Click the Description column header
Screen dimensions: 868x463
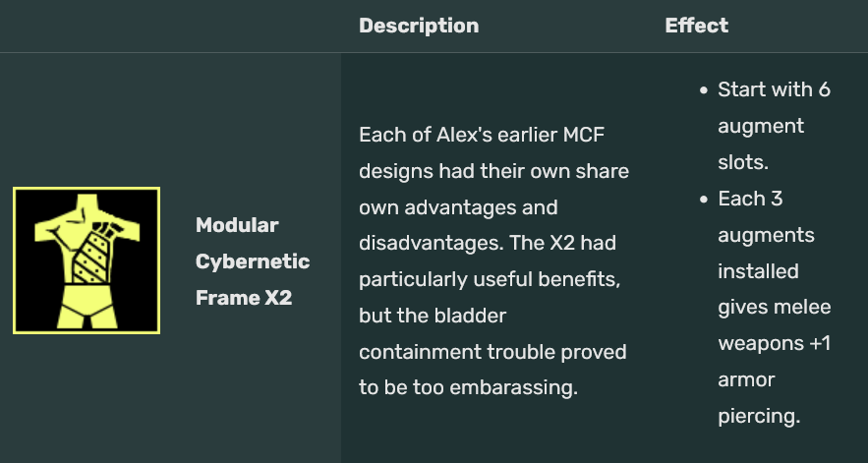(x=419, y=26)
